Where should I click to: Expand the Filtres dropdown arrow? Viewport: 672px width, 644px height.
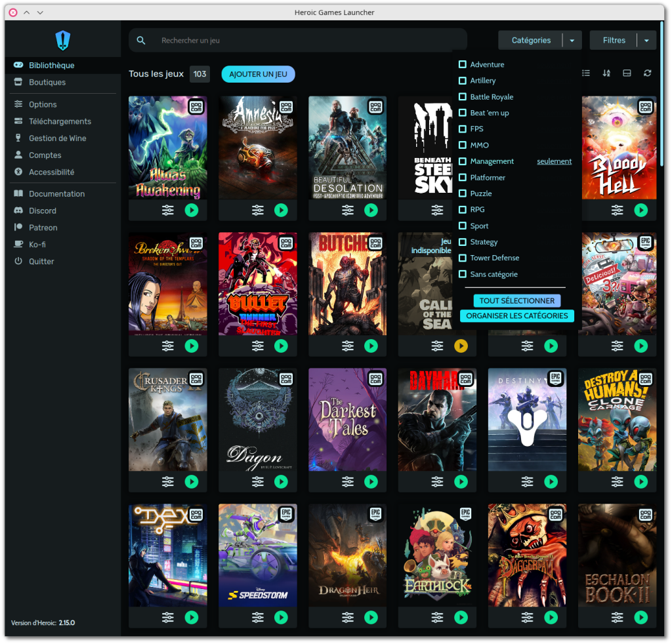point(646,40)
